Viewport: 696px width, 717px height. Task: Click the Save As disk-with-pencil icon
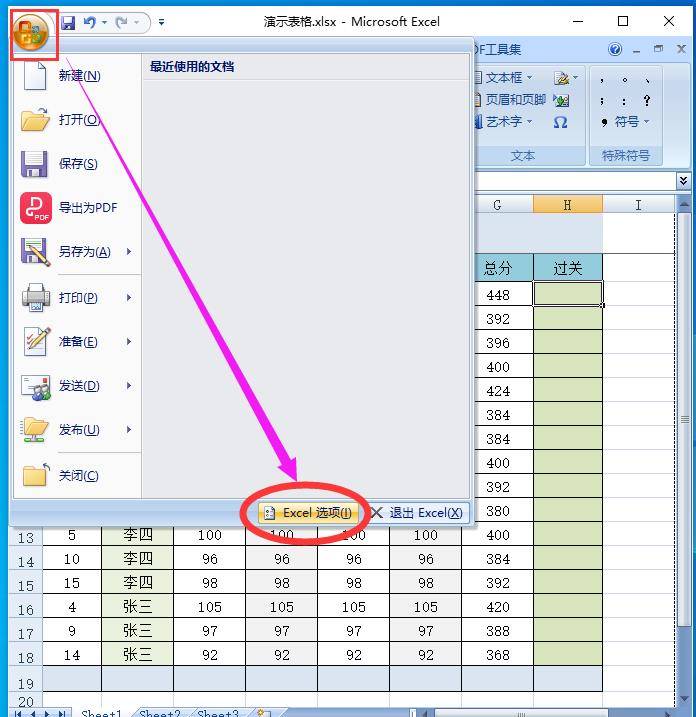pos(35,251)
